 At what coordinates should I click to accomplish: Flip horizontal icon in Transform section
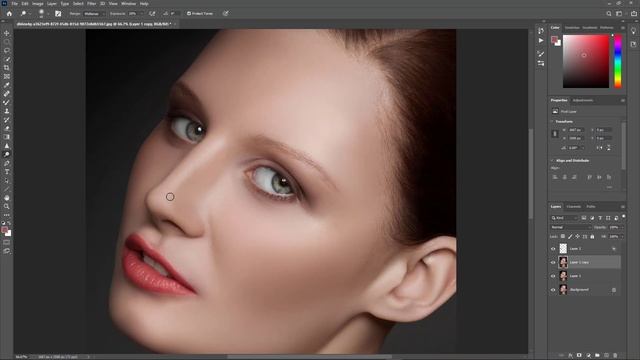tap(600, 148)
